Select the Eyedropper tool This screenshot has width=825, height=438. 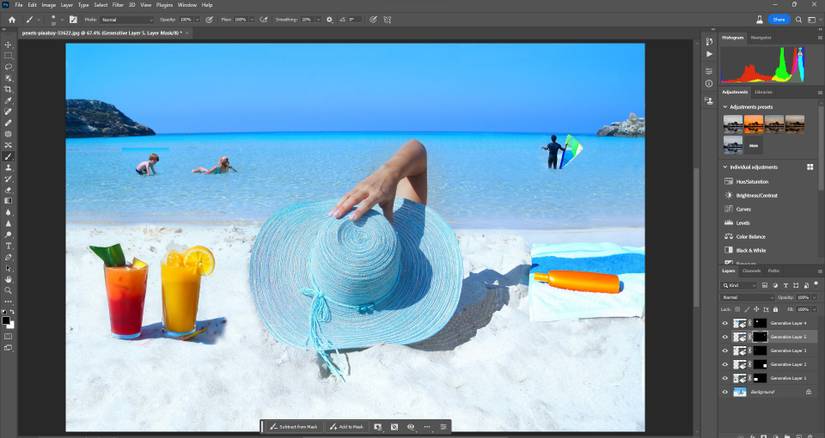(x=8, y=101)
